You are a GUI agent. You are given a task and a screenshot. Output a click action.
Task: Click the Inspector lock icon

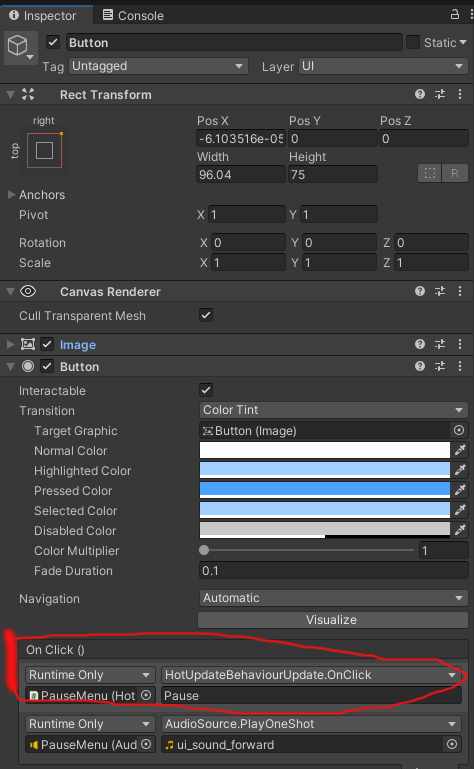click(455, 15)
